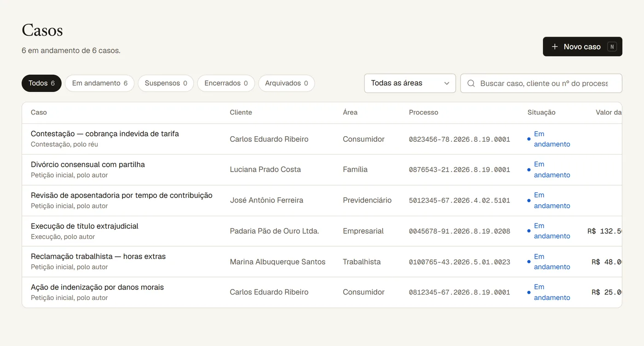Click Em andamento status in Reclamação trabalhista row
The height and width of the screenshot is (346, 644).
pos(549,262)
